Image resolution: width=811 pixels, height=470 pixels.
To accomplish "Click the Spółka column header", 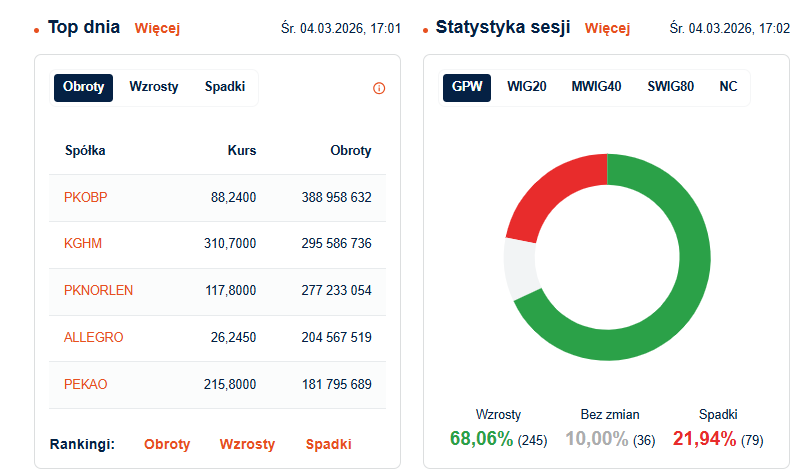I will (x=85, y=150).
